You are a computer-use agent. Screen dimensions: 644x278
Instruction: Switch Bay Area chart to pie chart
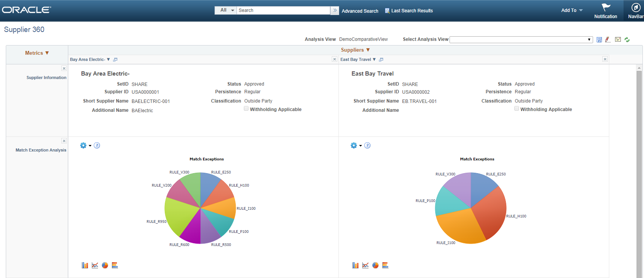tap(105, 265)
